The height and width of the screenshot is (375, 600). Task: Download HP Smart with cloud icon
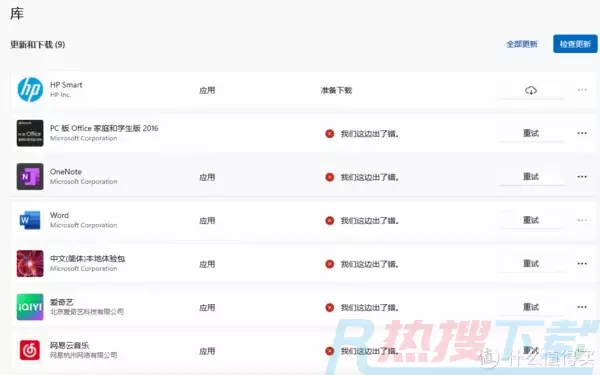pyautogui.click(x=531, y=90)
